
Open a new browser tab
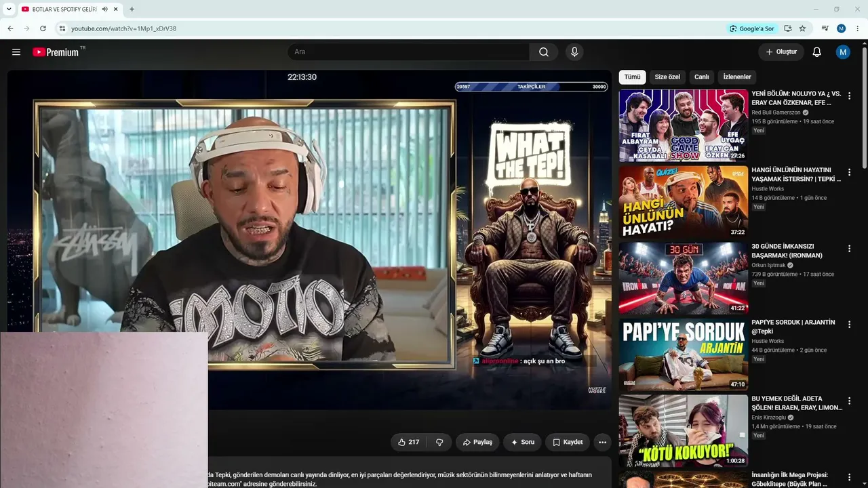(x=132, y=9)
